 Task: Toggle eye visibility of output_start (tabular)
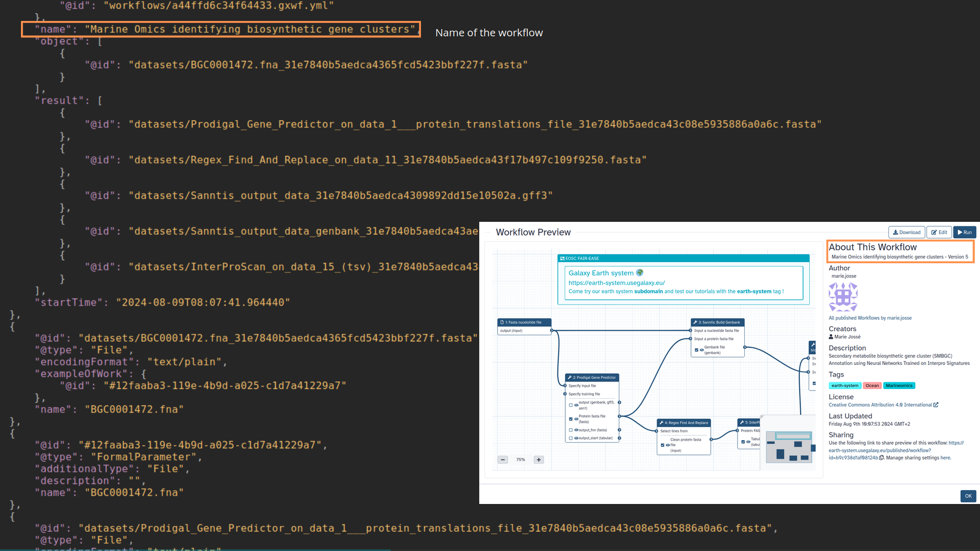(x=576, y=438)
